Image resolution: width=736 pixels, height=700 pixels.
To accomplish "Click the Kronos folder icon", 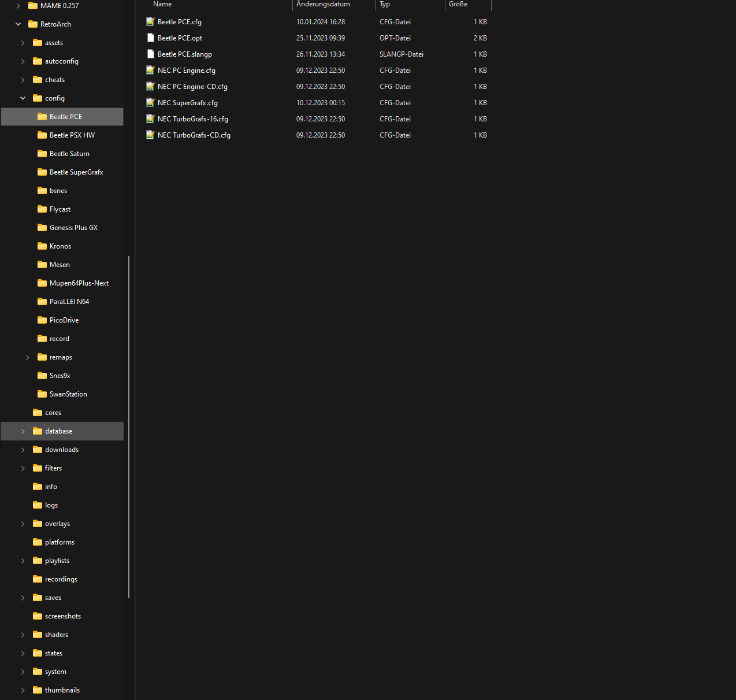I will pyautogui.click(x=42, y=246).
